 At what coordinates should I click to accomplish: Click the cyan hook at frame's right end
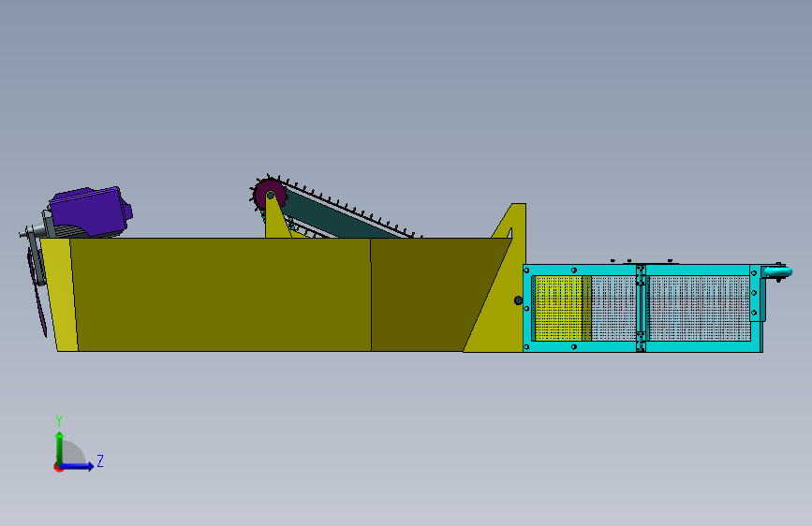pos(778,271)
